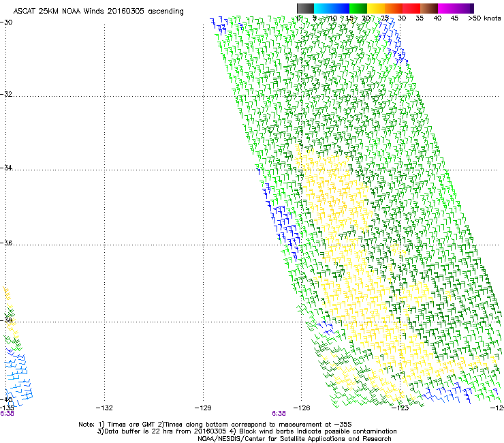Select the '-32' latitude axis label
The image size is (504, 443).
coord(6,94)
